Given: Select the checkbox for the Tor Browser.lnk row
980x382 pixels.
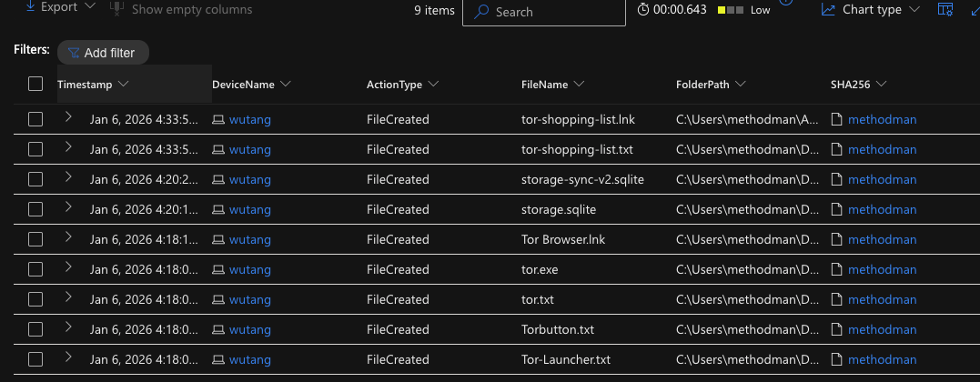Looking at the screenshot, I should pyautogui.click(x=35, y=239).
